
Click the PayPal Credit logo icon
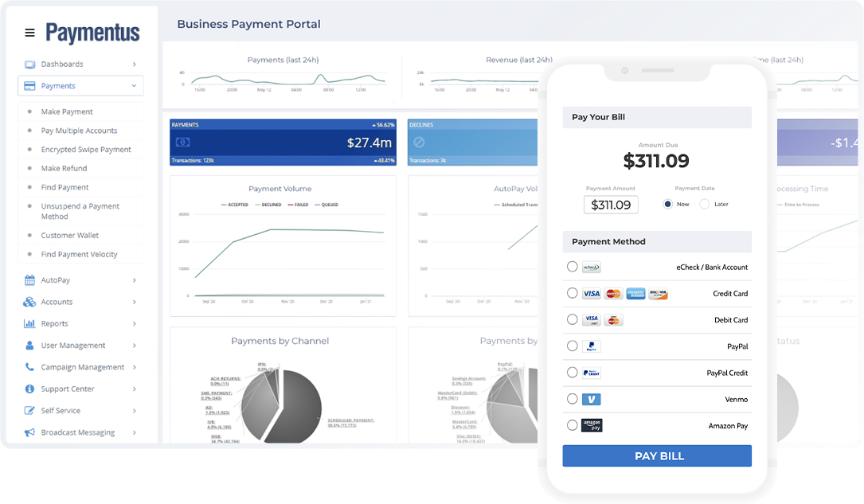click(x=592, y=373)
